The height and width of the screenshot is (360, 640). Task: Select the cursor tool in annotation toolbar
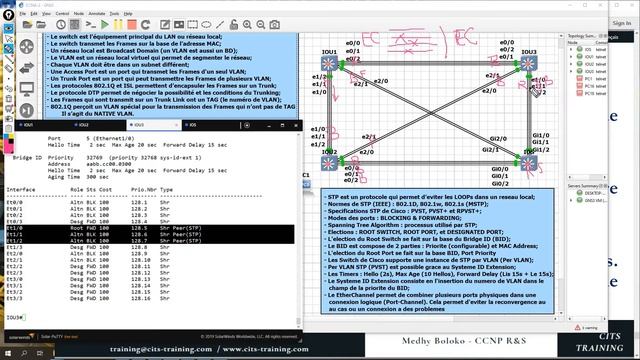9,38
